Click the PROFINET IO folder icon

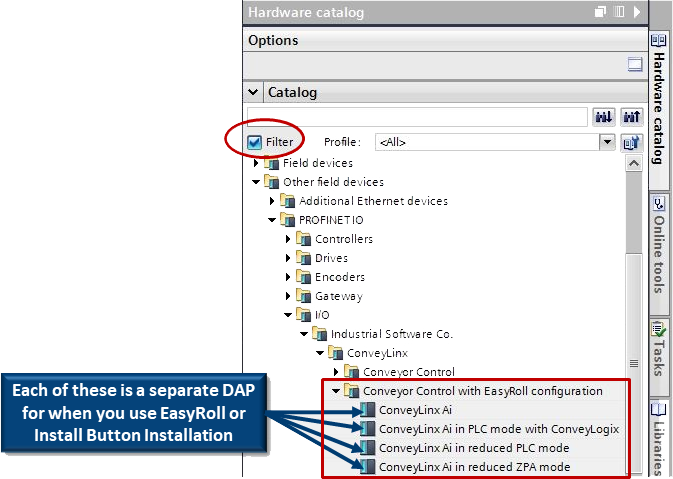pyautogui.click(x=287, y=220)
